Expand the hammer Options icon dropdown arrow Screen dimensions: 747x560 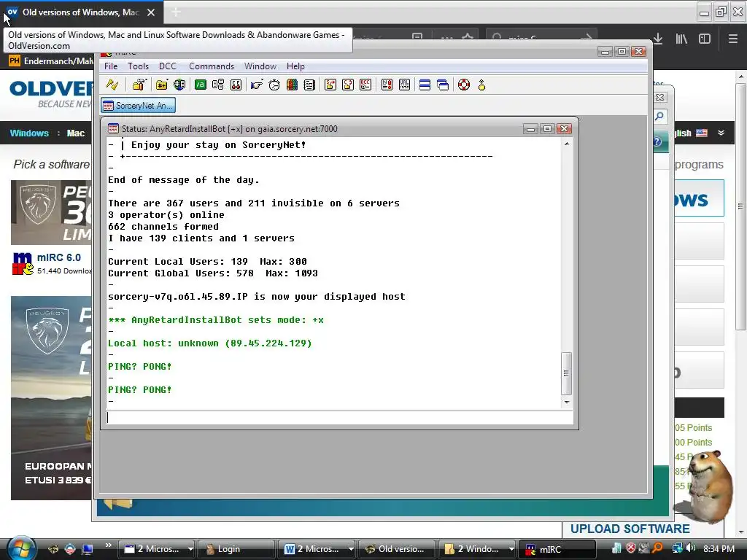(146, 80)
